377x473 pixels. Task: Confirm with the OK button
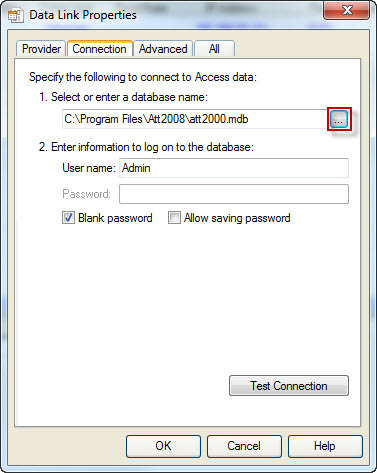(163, 446)
